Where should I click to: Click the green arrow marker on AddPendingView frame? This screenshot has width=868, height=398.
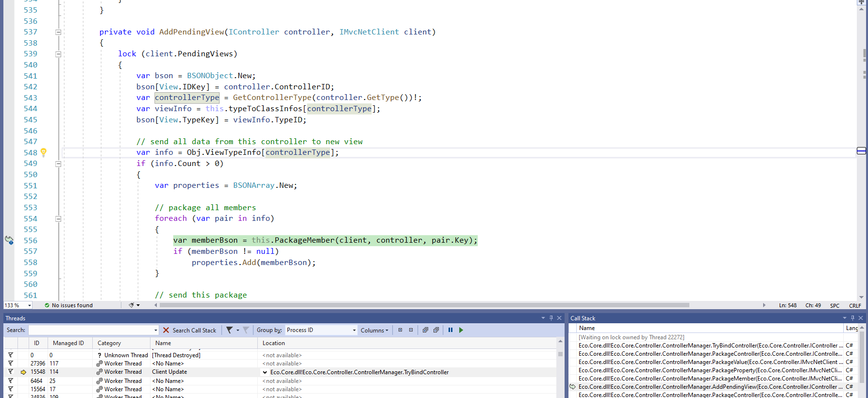pyautogui.click(x=573, y=387)
